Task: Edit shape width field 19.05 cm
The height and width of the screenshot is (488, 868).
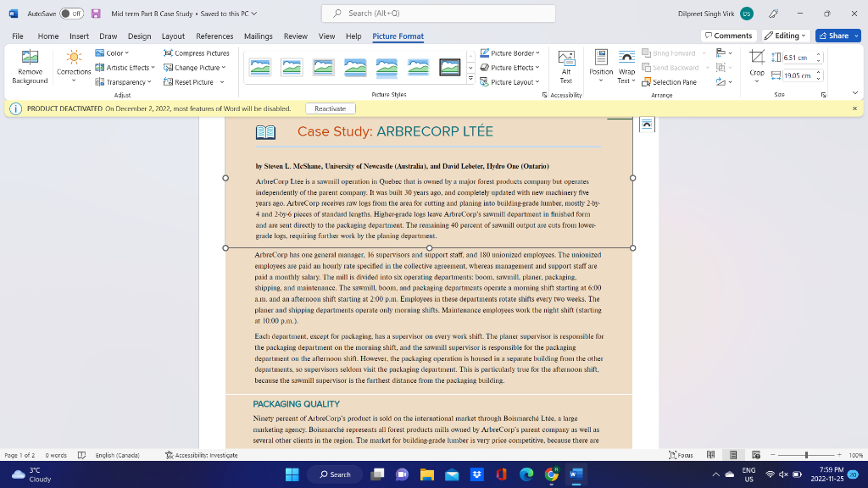Action: point(798,75)
